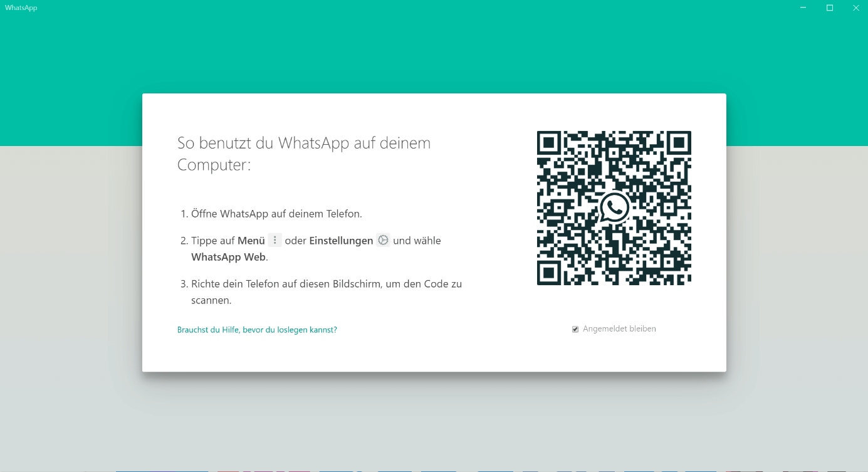This screenshot has width=868, height=472.
Task: Click the WhatsApp QR code
Action: (614, 208)
